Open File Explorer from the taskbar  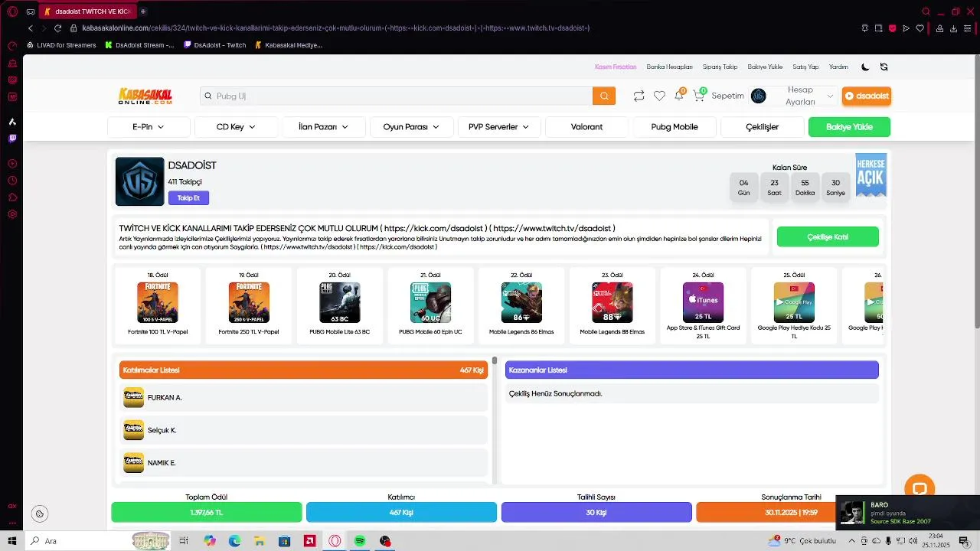(x=260, y=541)
